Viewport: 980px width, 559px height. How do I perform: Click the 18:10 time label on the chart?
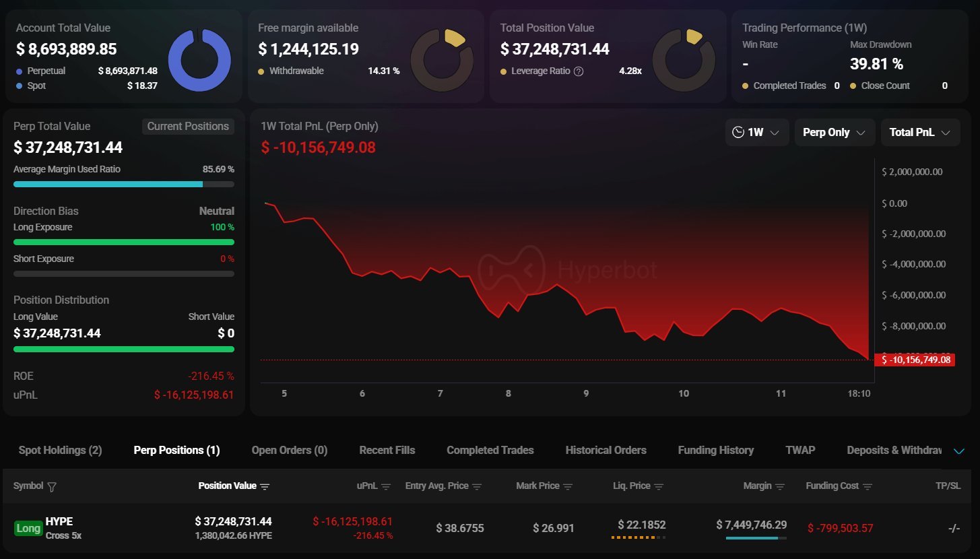point(859,393)
